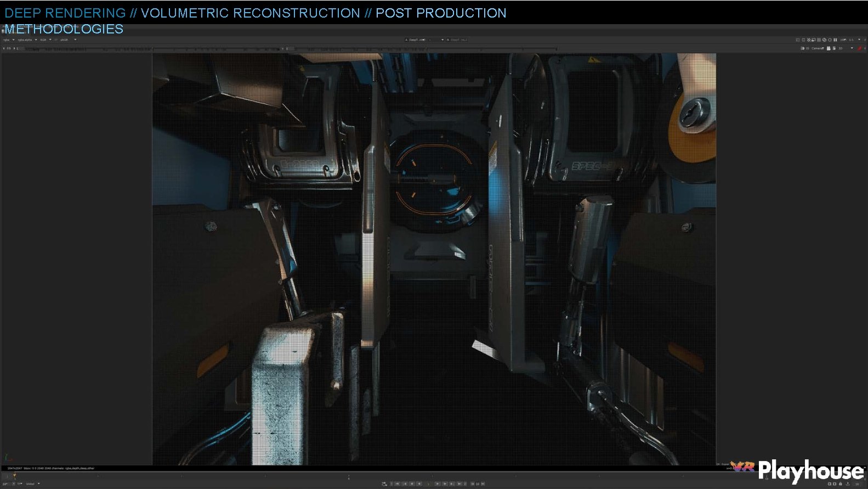Click the 100% zoom level readout

click(843, 40)
